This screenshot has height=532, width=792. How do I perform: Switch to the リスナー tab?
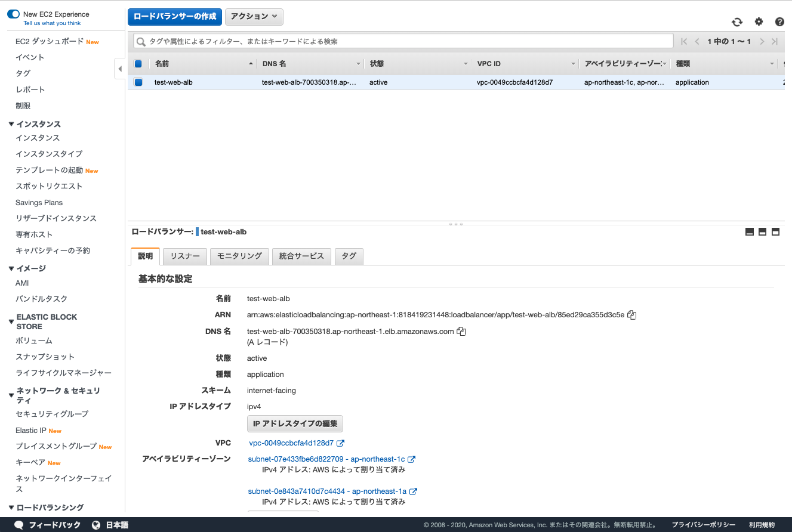[x=184, y=256]
